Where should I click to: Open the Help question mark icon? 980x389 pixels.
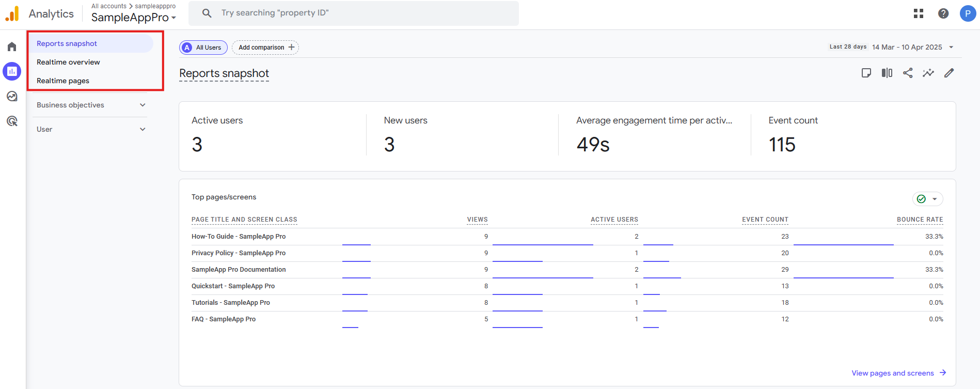[943, 13]
